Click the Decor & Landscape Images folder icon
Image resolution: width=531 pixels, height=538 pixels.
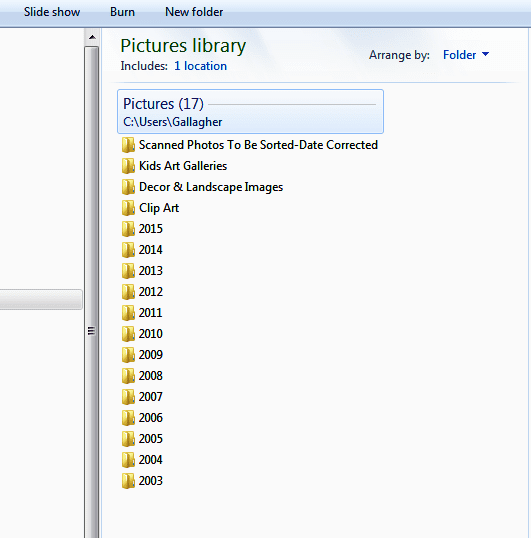(x=128, y=187)
